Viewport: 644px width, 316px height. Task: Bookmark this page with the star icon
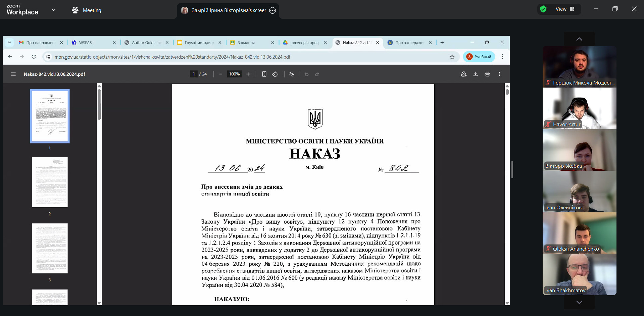452,57
